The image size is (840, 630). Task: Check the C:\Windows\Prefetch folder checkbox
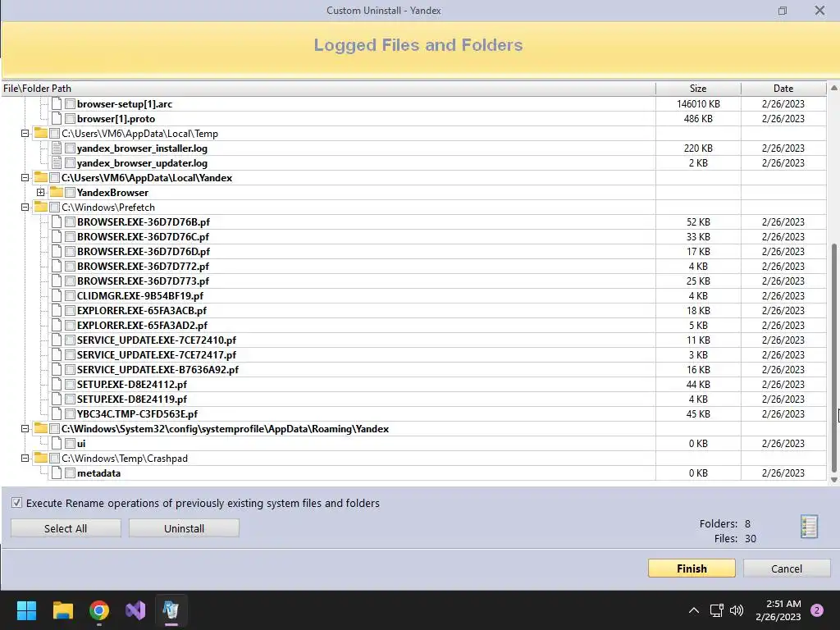point(54,208)
